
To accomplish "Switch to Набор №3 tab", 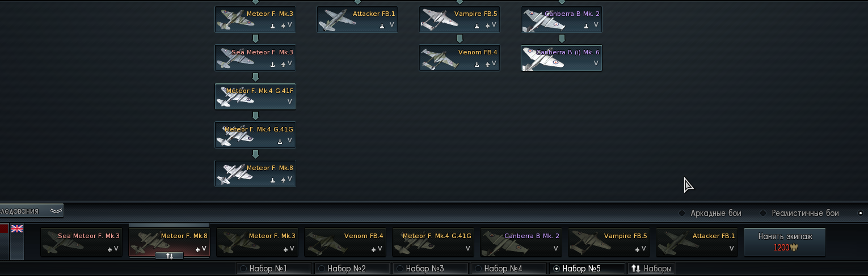I will (431, 269).
